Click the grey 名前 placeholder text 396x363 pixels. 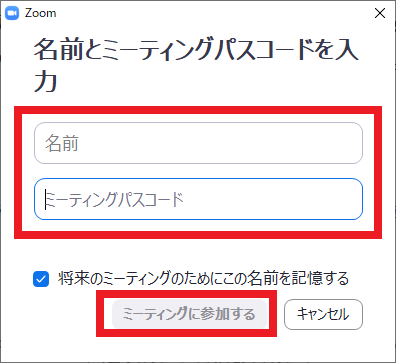pos(62,143)
